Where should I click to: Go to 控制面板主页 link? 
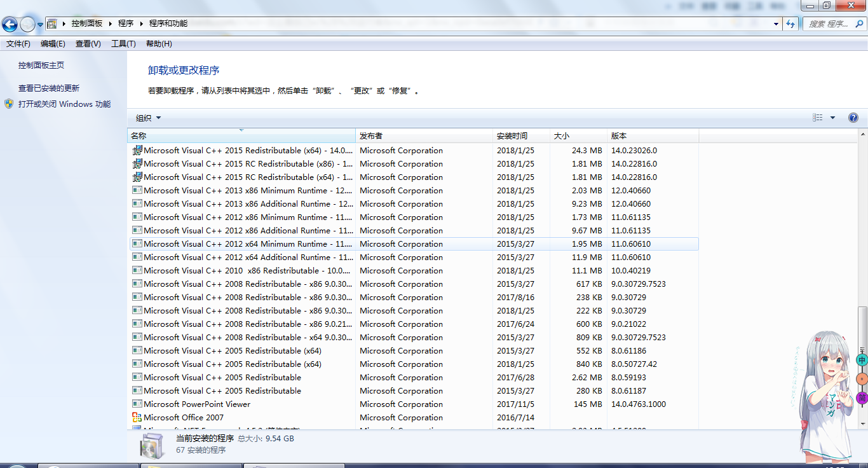click(x=41, y=65)
